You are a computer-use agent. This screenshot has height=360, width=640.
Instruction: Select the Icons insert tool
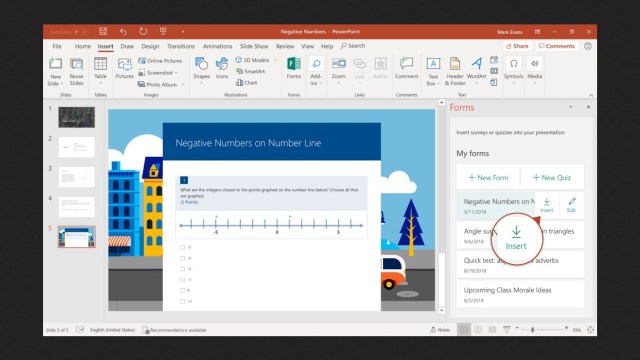point(222,68)
